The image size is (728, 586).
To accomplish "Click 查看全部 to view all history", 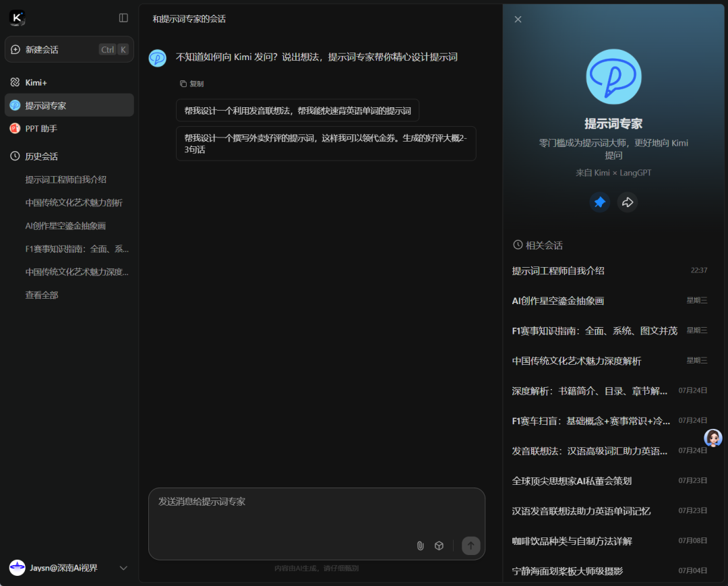I will [42, 295].
